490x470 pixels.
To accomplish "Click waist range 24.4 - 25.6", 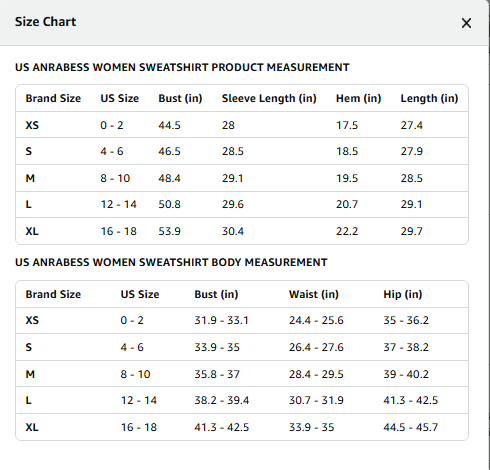I will tap(316, 320).
